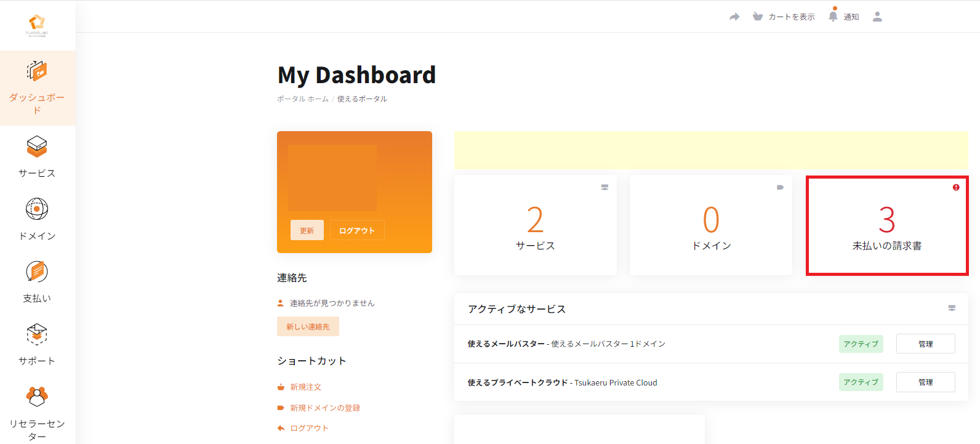Click the ログアウト shortcut link
The height and width of the screenshot is (444, 980).
tap(310, 428)
